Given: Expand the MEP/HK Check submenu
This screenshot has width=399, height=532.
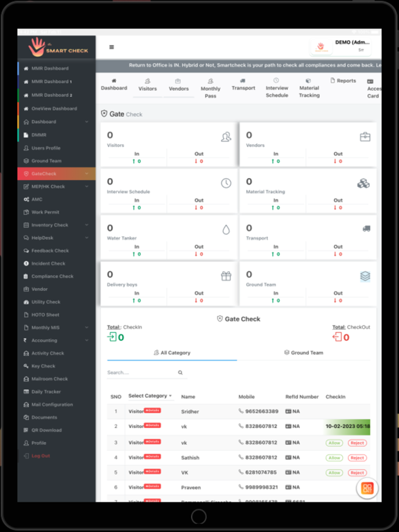Looking at the screenshot, I should point(87,186).
